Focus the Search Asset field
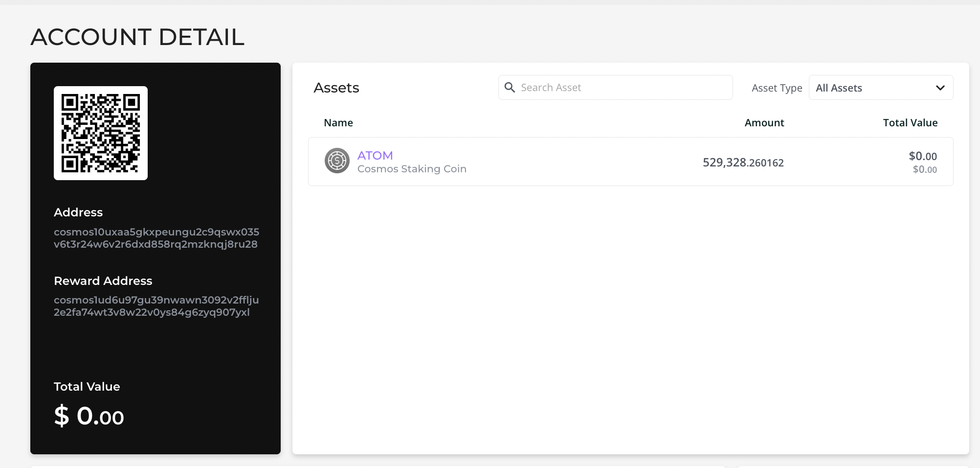Viewport: 980px width, 468px height. pyautogui.click(x=615, y=88)
